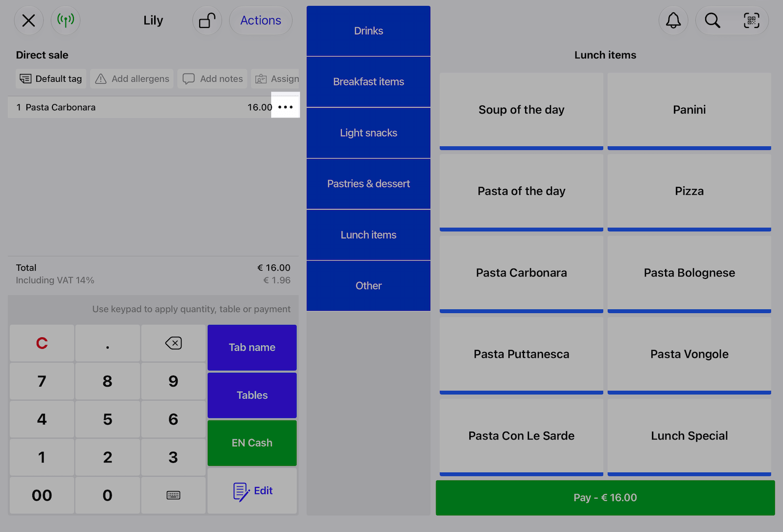Add notes to the order
Viewport: 783px width, 532px height.
[x=212, y=79]
